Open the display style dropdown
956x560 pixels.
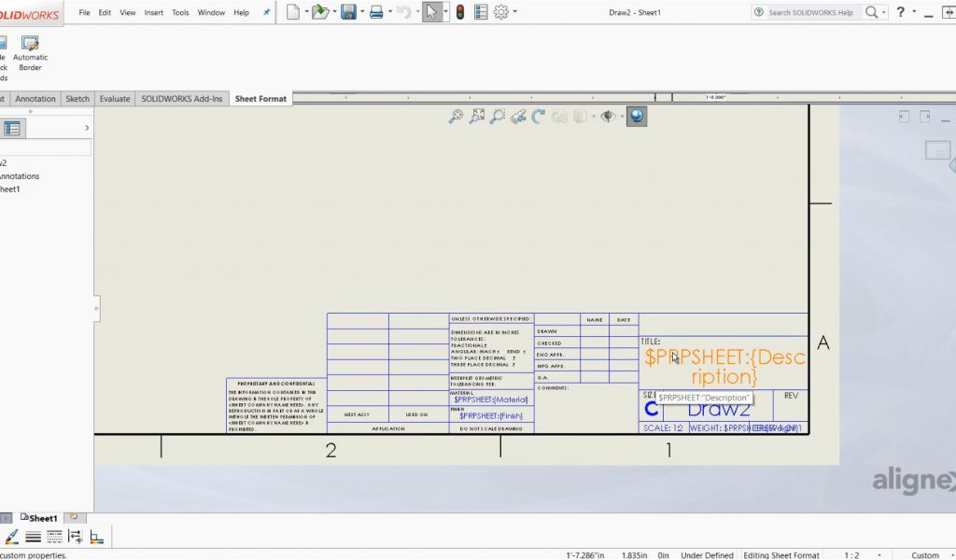pyautogui.click(x=594, y=116)
